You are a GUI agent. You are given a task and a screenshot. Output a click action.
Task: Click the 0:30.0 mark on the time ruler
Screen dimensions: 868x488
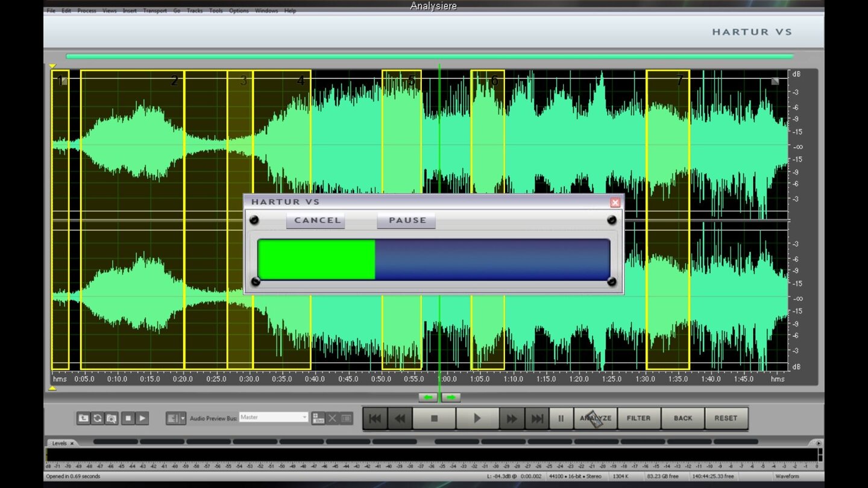click(249, 379)
